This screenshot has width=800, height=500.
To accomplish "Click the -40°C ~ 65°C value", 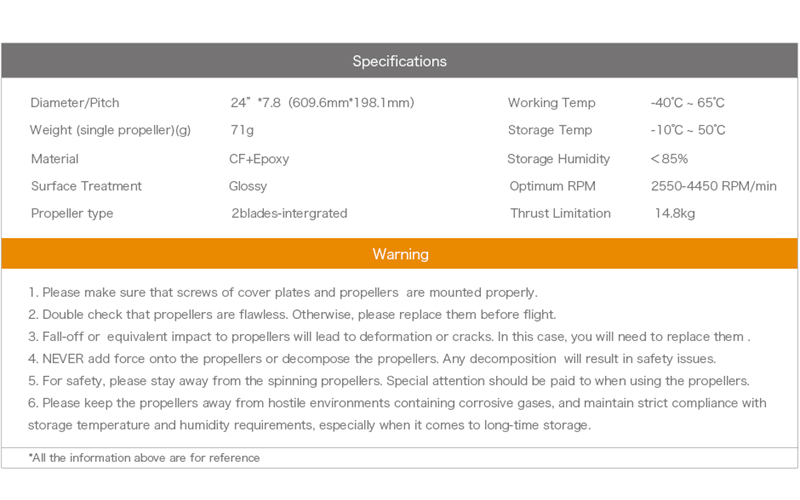I will click(687, 103).
